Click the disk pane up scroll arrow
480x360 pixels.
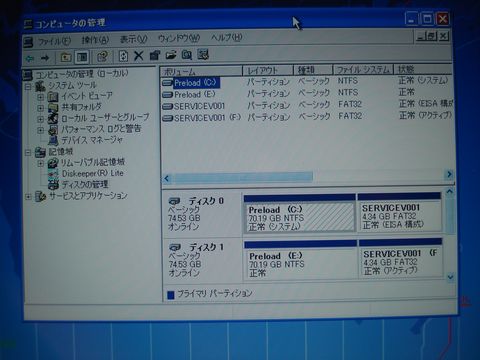point(449,192)
